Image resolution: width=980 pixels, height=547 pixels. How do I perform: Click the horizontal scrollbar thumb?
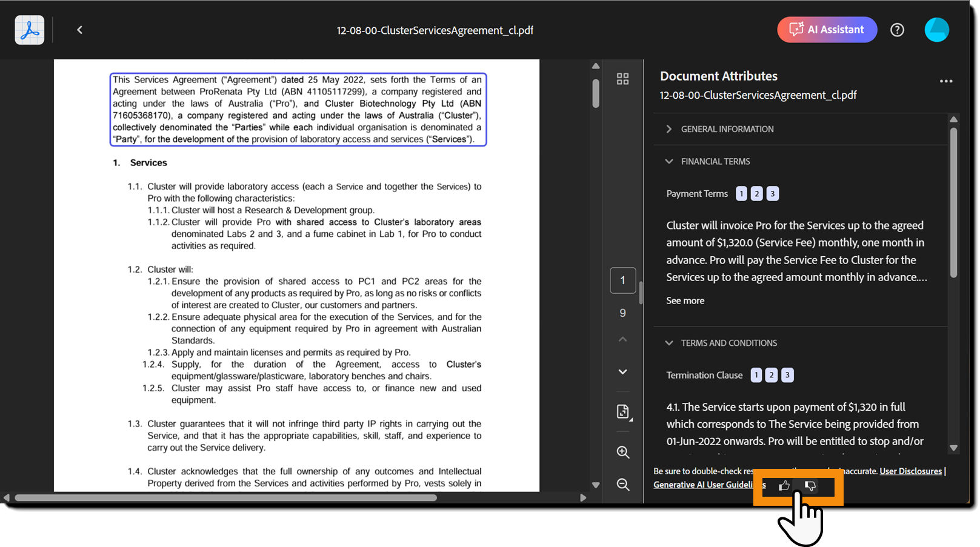(x=225, y=498)
